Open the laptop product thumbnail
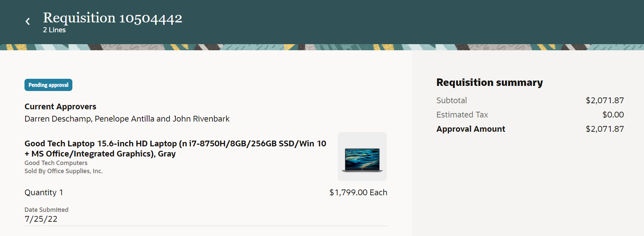The width and height of the screenshot is (644, 236). point(362,157)
